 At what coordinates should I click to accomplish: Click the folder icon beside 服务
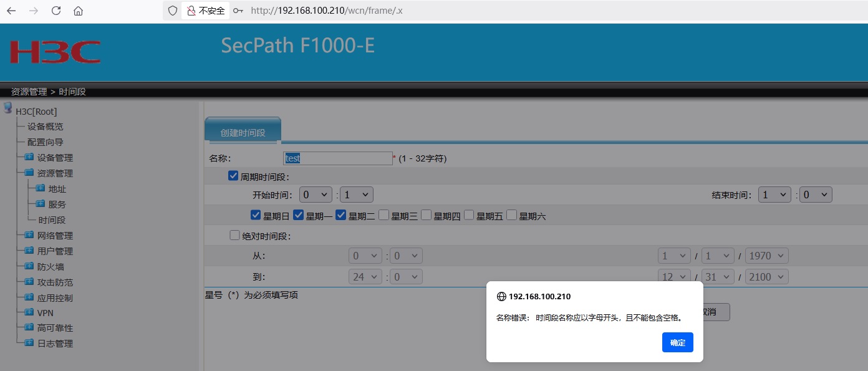pyautogui.click(x=41, y=204)
